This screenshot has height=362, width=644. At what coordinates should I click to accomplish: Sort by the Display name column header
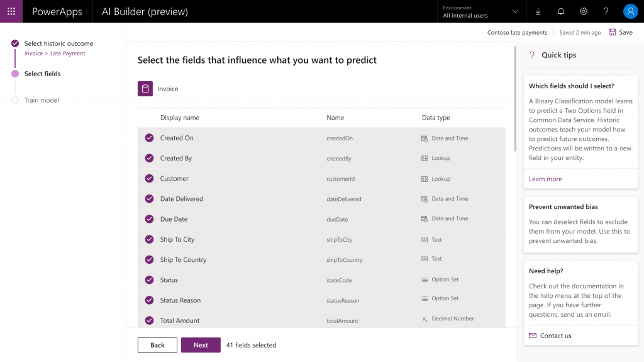(x=180, y=118)
